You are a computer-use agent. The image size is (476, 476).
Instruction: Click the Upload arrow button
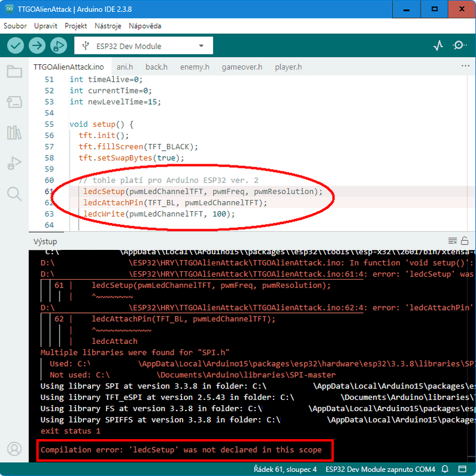[37, 46]
